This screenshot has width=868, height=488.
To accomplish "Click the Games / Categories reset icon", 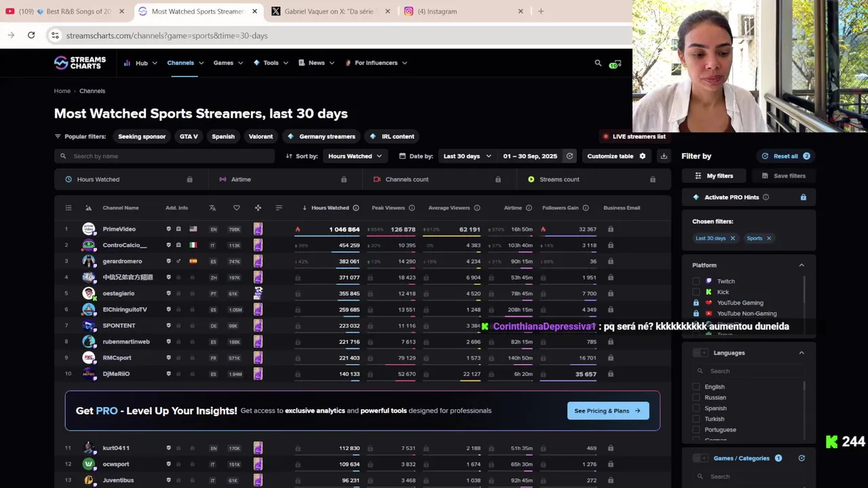I will (x=802, y=458).
